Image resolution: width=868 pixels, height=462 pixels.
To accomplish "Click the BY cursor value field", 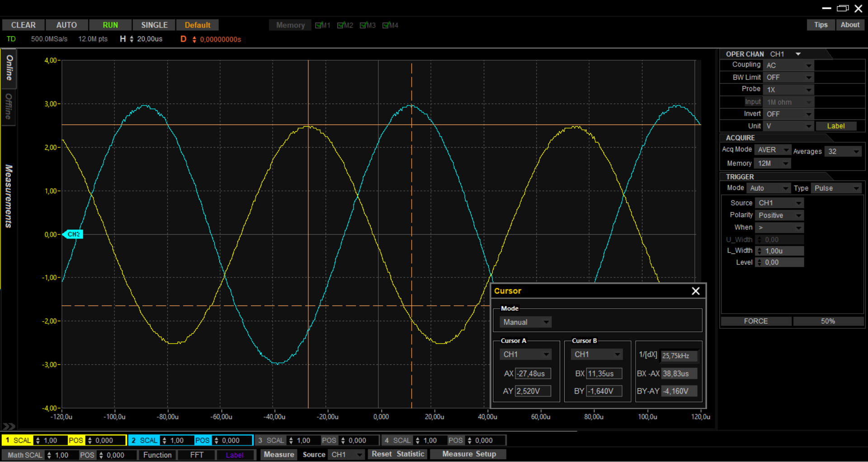I will [604, 391].
